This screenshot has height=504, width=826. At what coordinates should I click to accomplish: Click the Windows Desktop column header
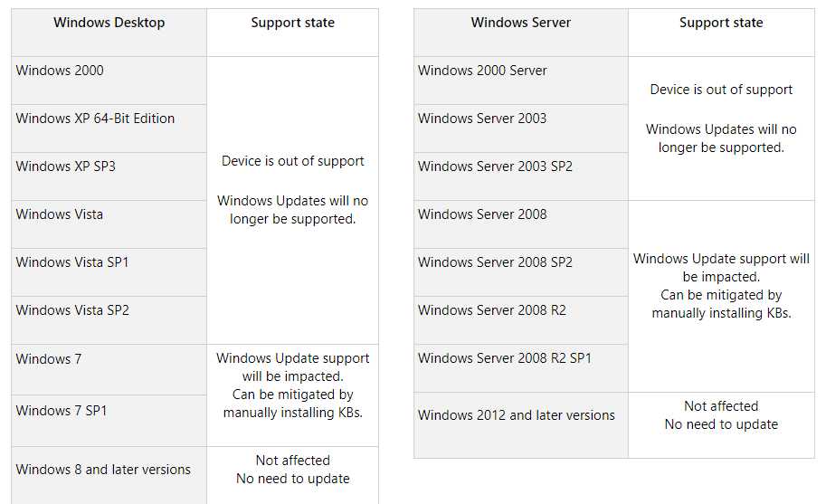[109, 24]
